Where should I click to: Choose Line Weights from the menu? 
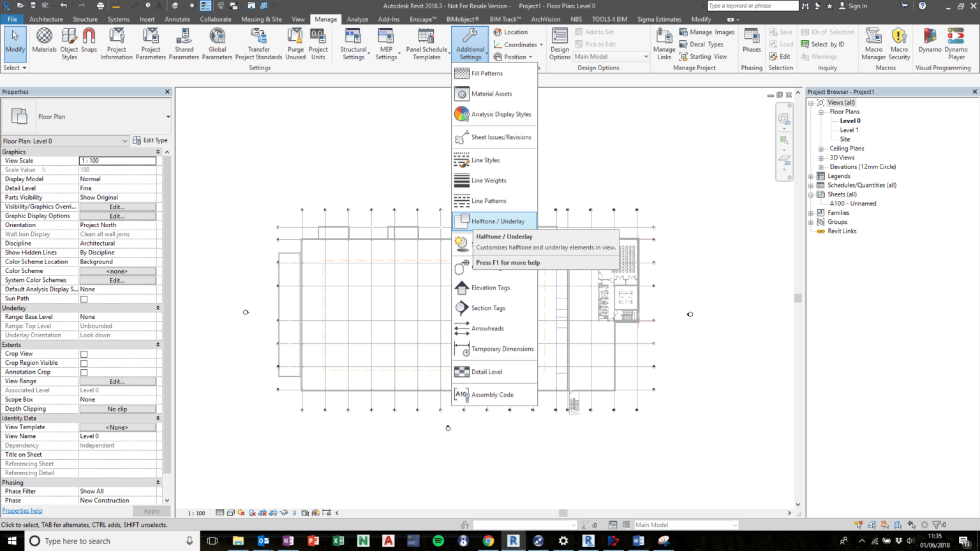coord(494,180)
